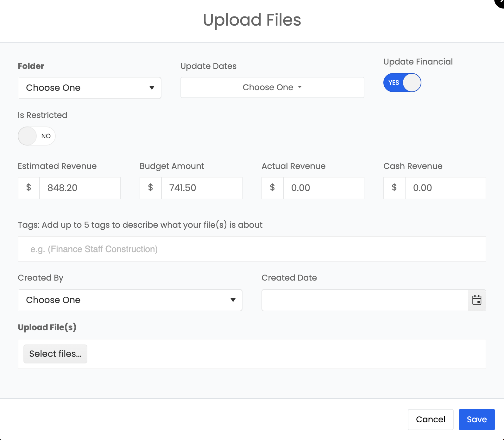The width and height of the screenshot is (504, 440).
Task: Focus the Estimated Revenue amount field
Action: [80, 188]
